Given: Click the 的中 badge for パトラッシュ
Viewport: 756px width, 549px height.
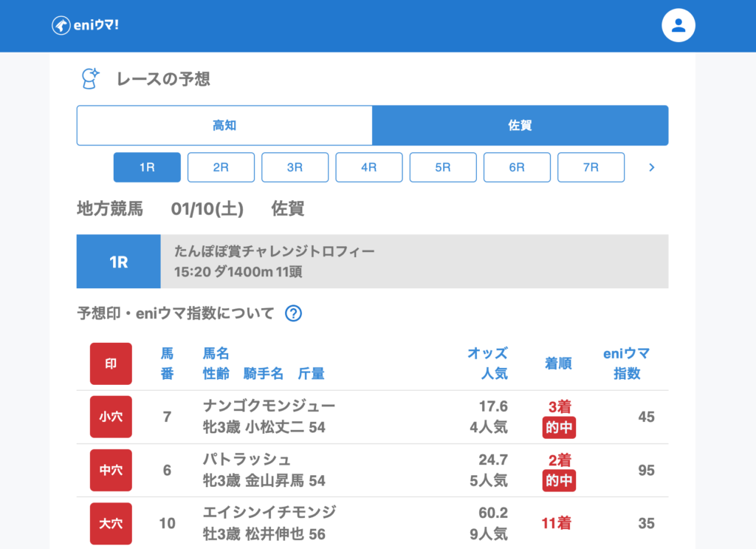Looking at the screenshot, I should (x=559, y=481).
